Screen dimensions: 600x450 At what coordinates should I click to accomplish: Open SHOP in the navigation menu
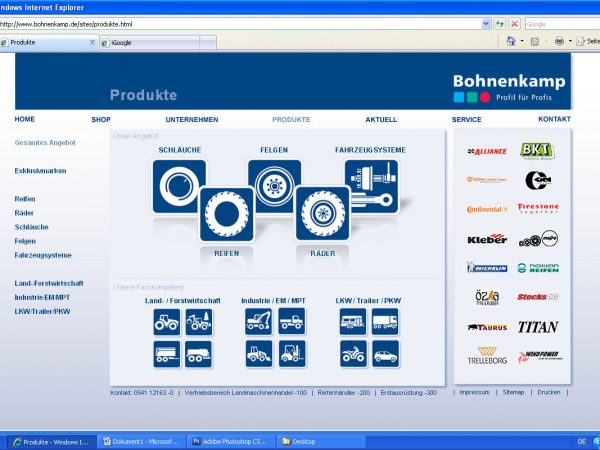click(101, 119)
